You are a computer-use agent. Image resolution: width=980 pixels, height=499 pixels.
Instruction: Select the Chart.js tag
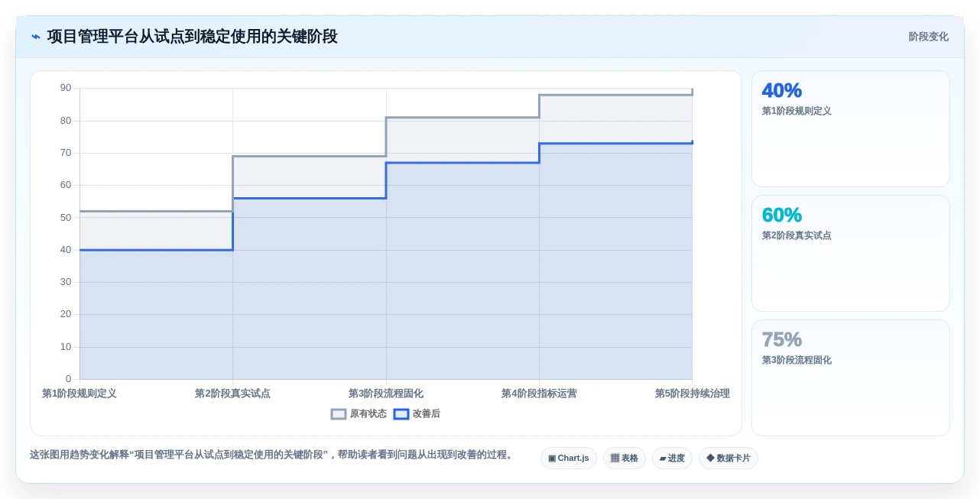(x=568, y=458)
